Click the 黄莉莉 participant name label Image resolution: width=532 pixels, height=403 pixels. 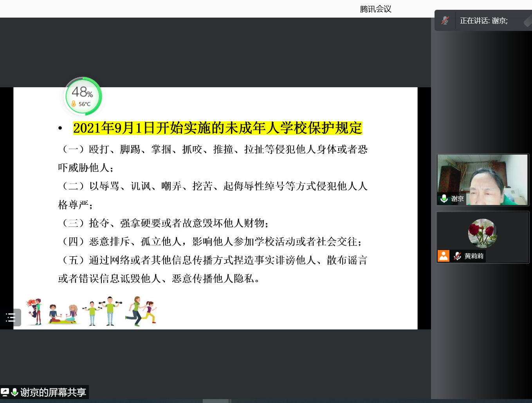pyautogui.click(x=474, y=256)
